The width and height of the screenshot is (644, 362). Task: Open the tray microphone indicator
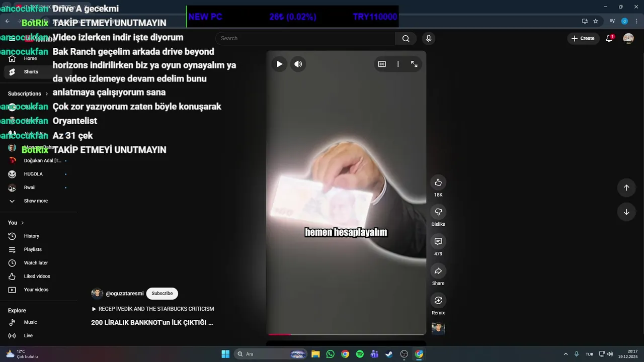pos(577,354)
